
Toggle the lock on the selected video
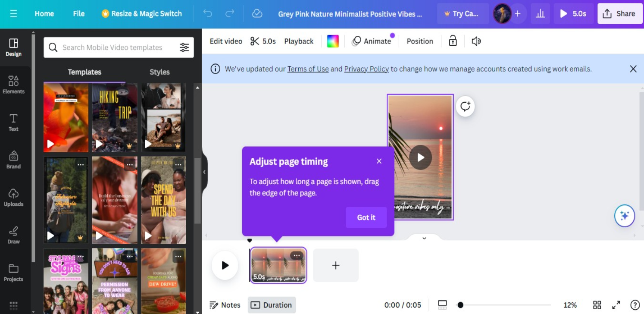pyautogui.click(x=452, y=41)
